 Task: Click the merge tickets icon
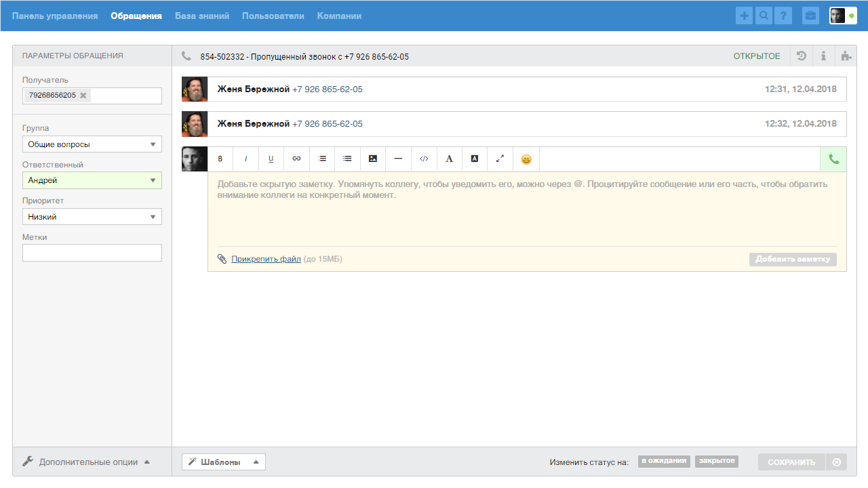[846, 56]
